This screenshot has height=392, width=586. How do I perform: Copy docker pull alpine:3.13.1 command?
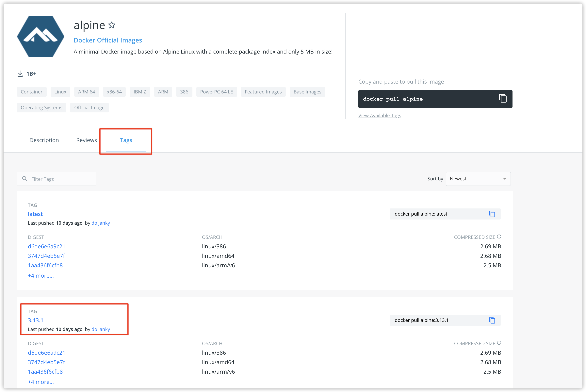coord(492,320)
